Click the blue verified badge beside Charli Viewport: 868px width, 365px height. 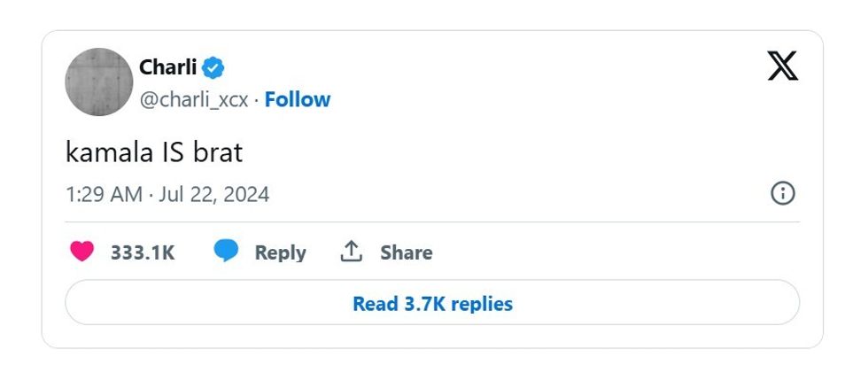tap(213, 67)
